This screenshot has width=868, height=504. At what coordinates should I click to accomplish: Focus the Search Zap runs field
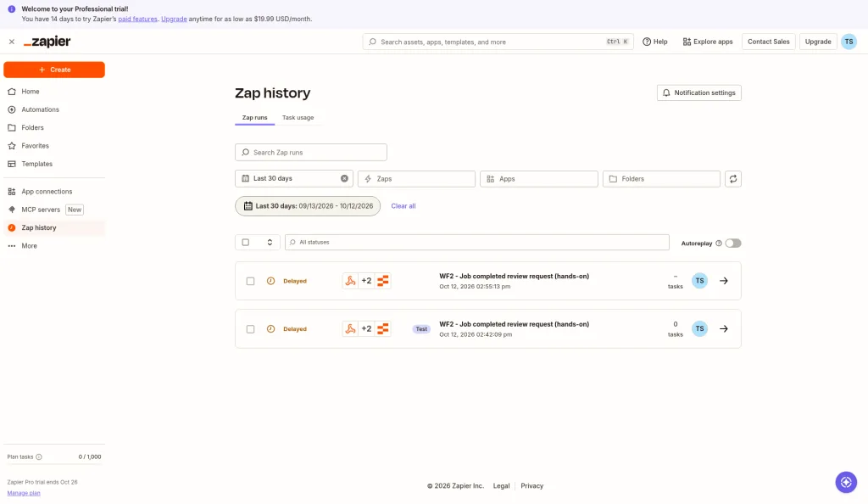point(310,153)
